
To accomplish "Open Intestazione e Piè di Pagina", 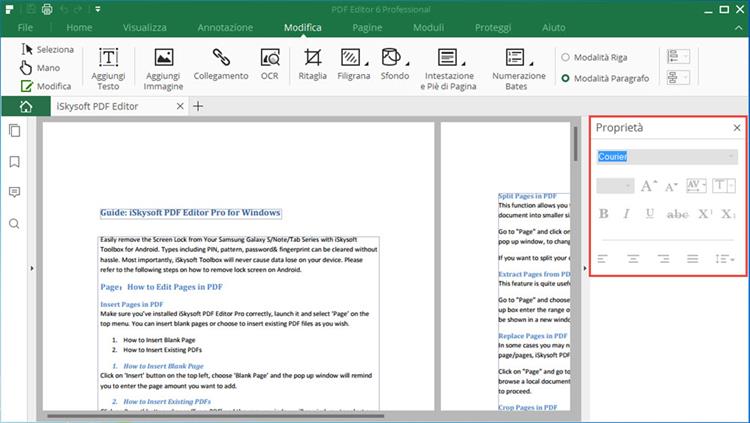I will pyautogui.click(x=448, y=69).
